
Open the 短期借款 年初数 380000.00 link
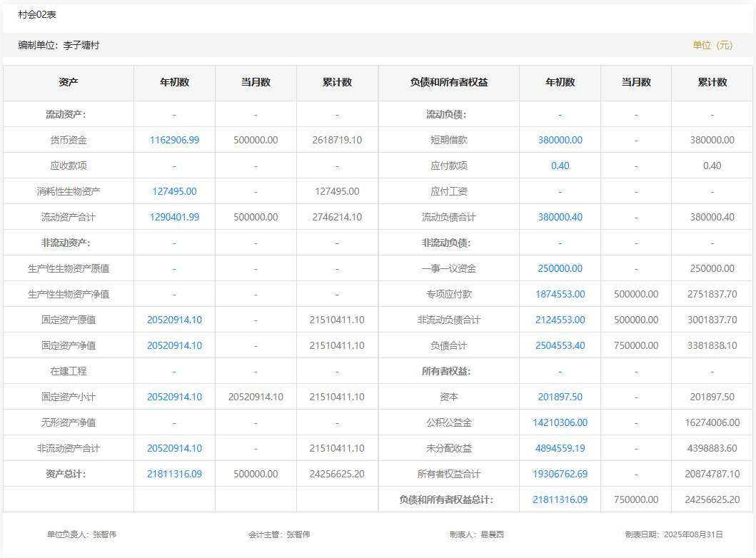[560, 140]
